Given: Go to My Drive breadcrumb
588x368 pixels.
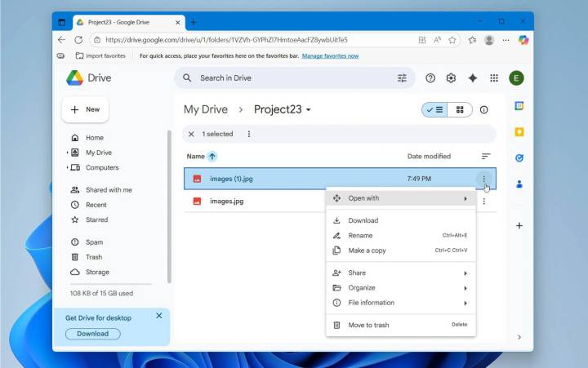Looking at the screenshot, I should tap(206, 109).
